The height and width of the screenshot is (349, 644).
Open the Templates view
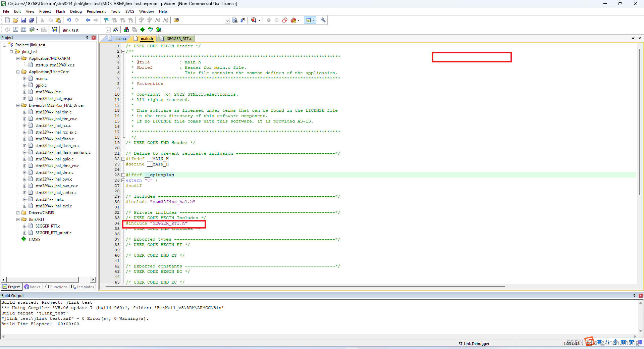click(x=82, y=287)
